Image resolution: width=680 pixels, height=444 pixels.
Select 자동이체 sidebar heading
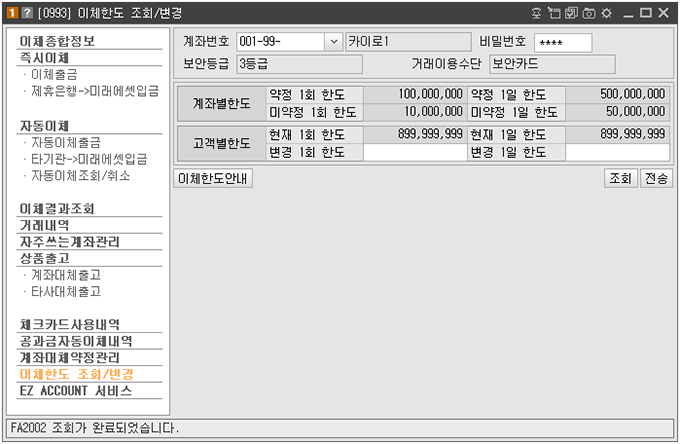coord(44,126)
